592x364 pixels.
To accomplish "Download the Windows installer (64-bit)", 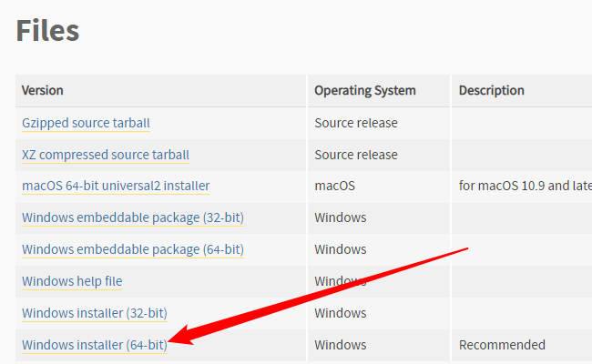I will pos(94,345).
